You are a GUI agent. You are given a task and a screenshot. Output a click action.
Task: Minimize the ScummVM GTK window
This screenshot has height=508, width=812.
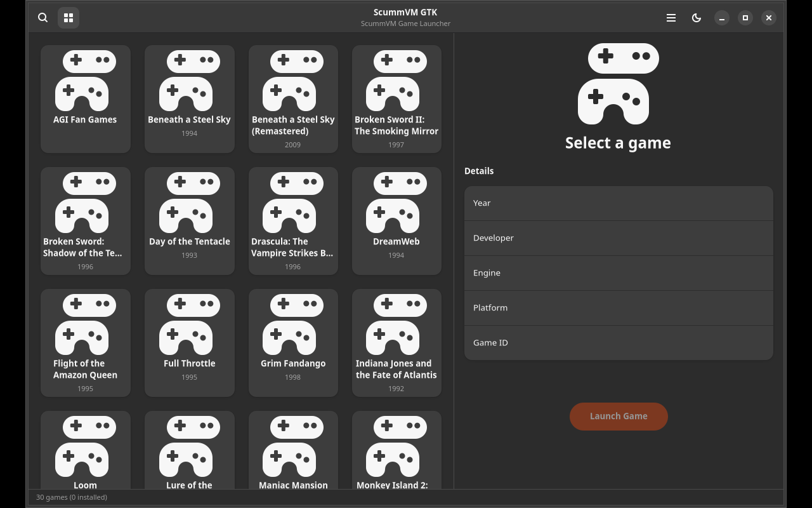(x=722, y=18)
